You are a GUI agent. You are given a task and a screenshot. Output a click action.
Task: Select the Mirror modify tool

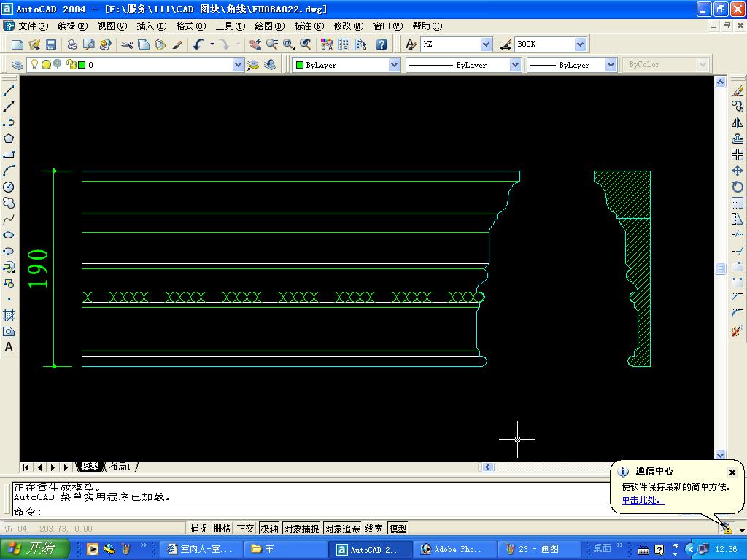point(738,122)
